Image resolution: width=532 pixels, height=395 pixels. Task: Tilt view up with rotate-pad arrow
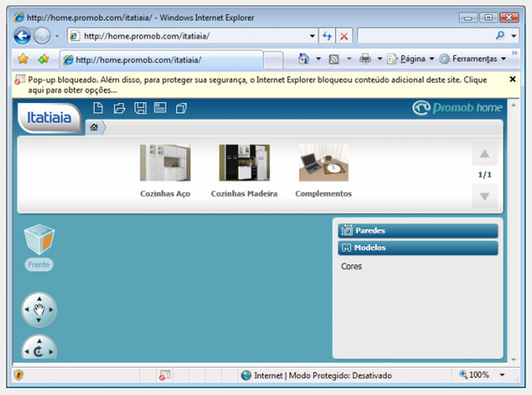(x=39, y=341)
